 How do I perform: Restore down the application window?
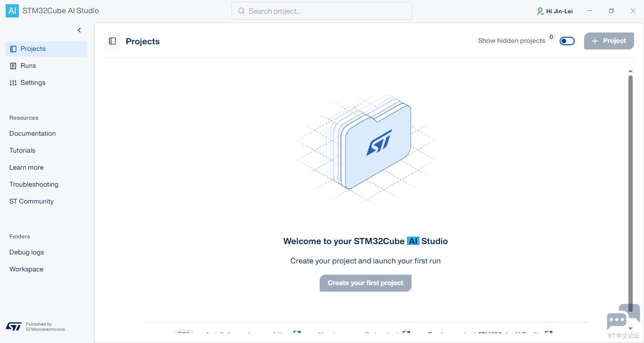pyautogui.click(x=611, y=11)
